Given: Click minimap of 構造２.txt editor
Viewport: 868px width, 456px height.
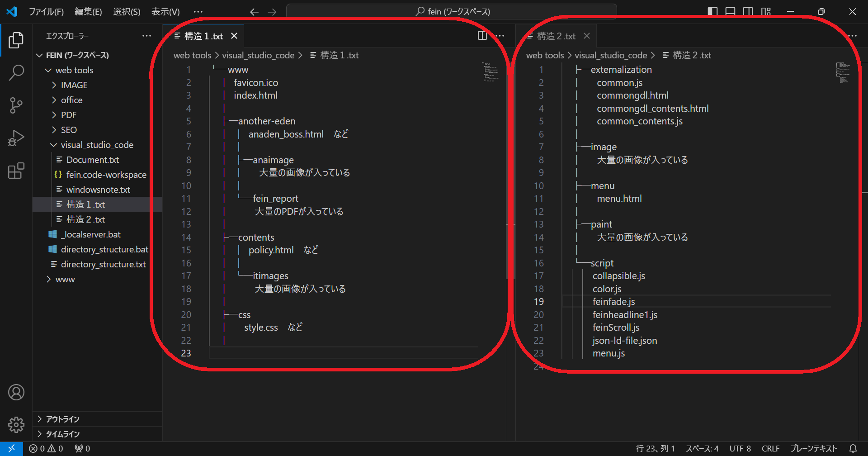Looking at the screenshot, I should tap(843, 73).
